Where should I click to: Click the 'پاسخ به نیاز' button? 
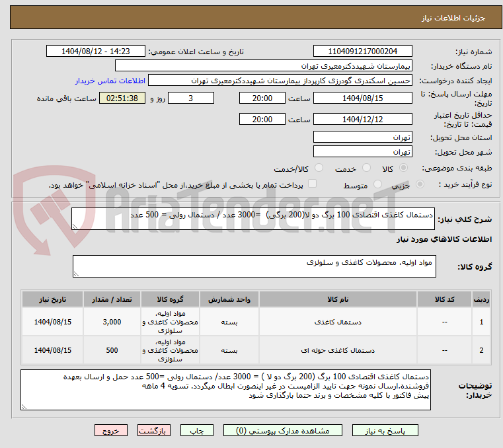pos(385,430)
